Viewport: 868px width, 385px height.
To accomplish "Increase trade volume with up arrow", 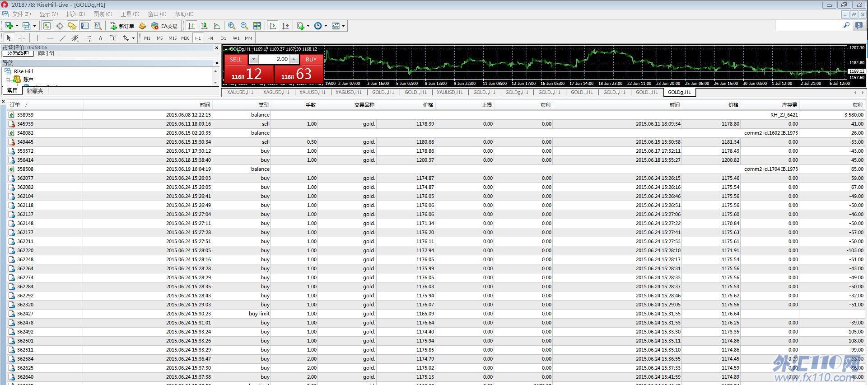I will (294, 59).
